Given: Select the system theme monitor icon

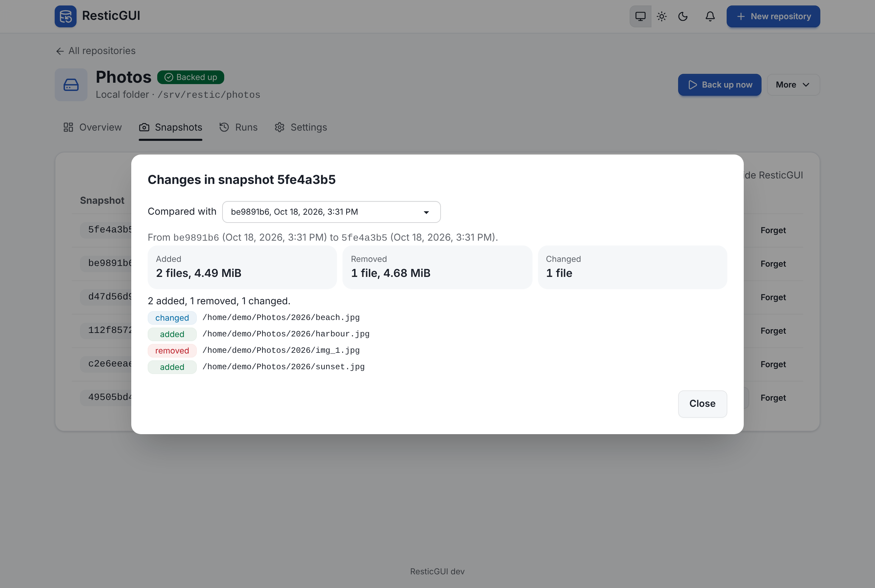Looking at the screenshot, I should pyautogui.click(x=640, y=16).
